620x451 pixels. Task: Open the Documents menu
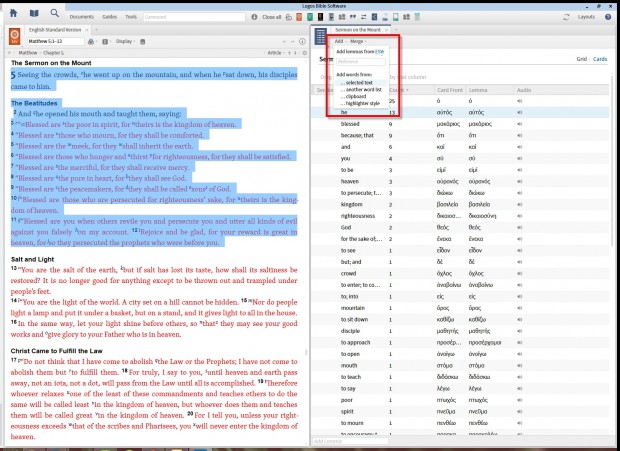[x=82, y=17]
